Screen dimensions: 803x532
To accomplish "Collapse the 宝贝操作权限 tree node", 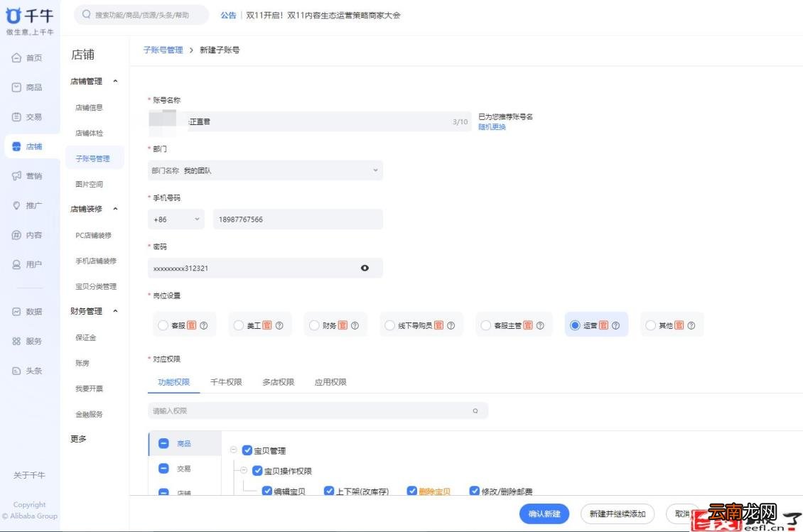I will point(244,470).
